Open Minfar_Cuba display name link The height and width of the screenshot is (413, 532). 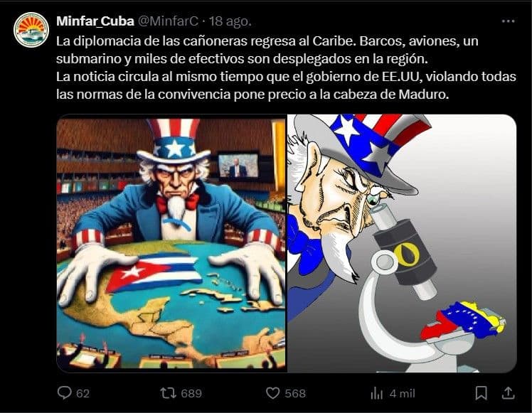coord(95,21)
